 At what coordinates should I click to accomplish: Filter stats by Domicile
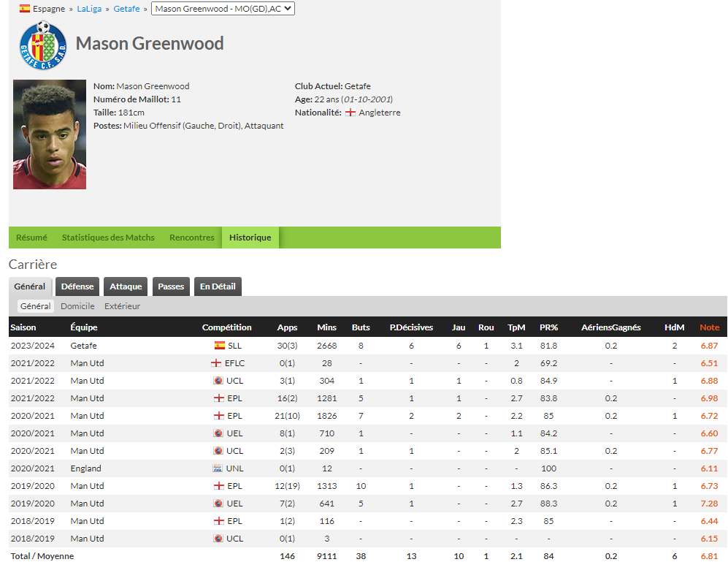click(x=77, y=306)
